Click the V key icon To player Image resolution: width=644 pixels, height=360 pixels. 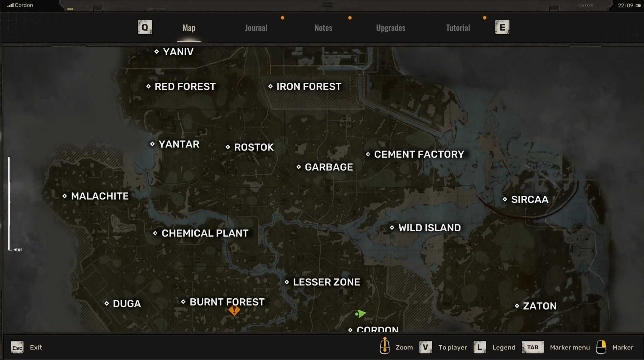425,347
